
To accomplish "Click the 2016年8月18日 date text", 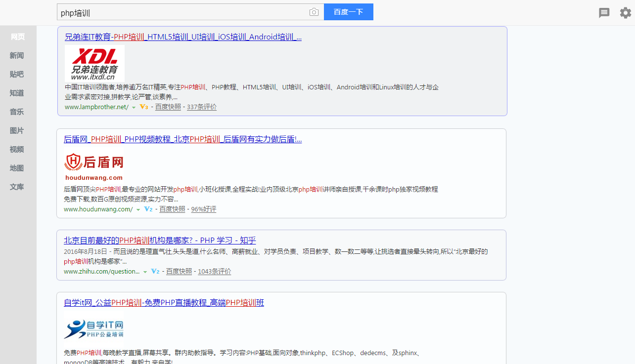I will 85,251.
